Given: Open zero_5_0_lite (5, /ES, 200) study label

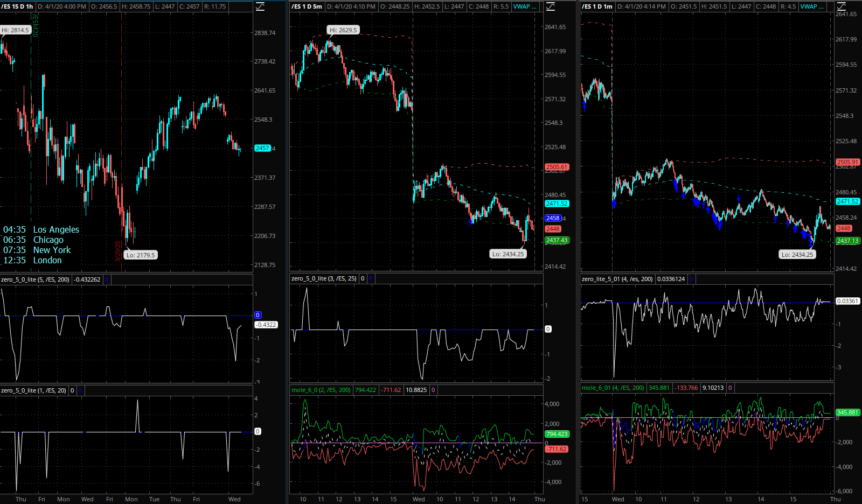Looking at the screenshot, I should [x=36, y=279].
